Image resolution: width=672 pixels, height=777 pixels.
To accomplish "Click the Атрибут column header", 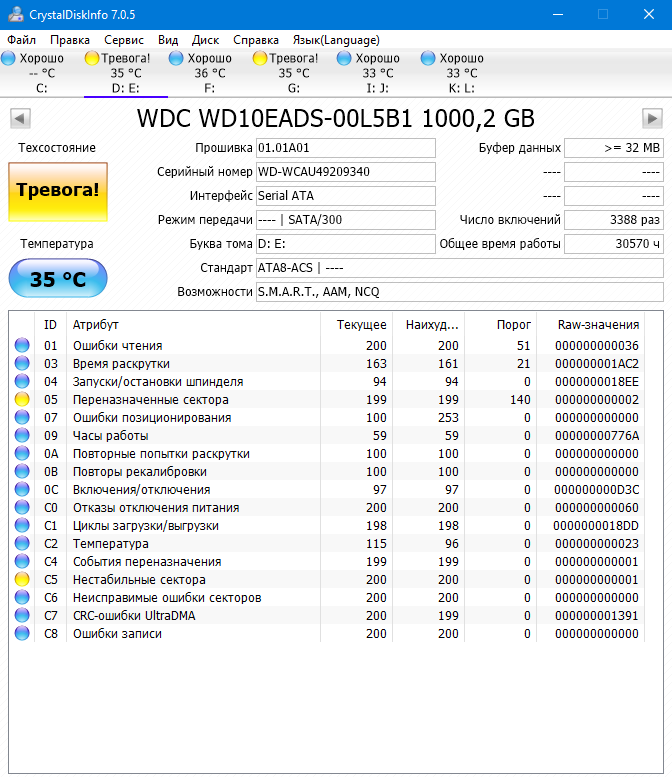I will tap(193, 325).
